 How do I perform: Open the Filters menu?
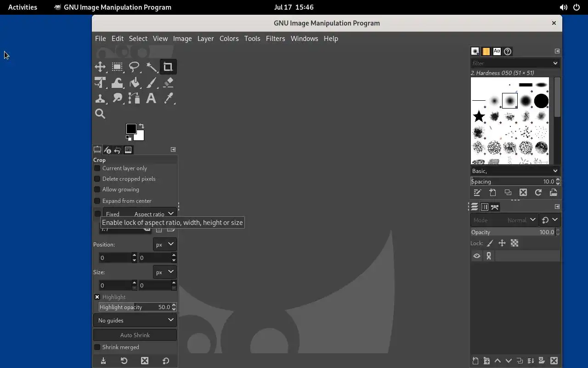275,39
